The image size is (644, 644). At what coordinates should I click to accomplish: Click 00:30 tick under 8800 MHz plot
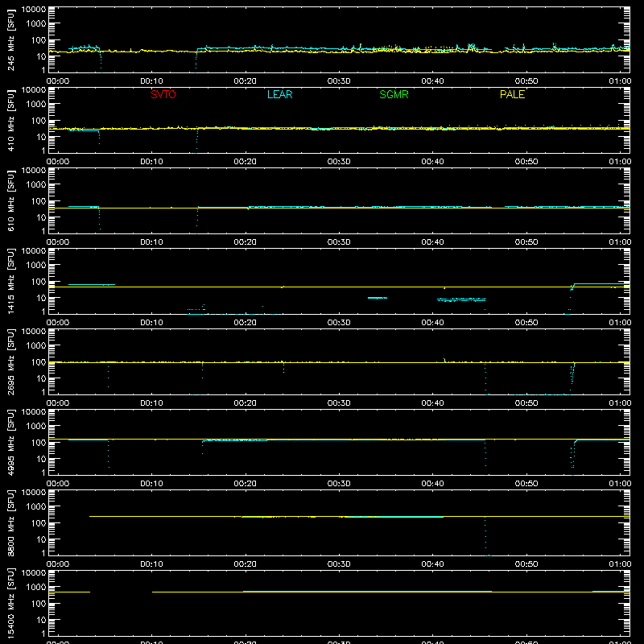click(339, 564)
